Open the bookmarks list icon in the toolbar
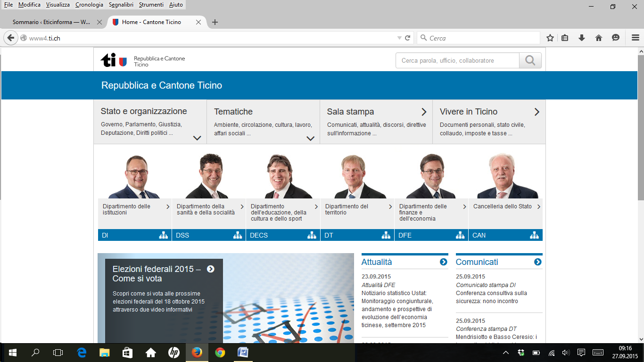 coord(565,38)
